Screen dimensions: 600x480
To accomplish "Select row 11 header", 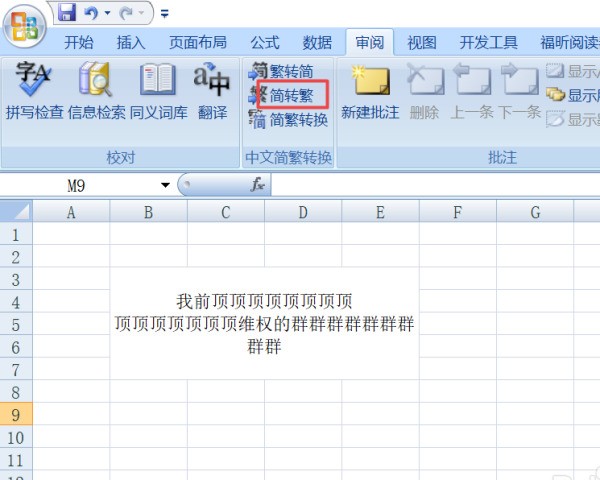I will [x=16, y=459].
